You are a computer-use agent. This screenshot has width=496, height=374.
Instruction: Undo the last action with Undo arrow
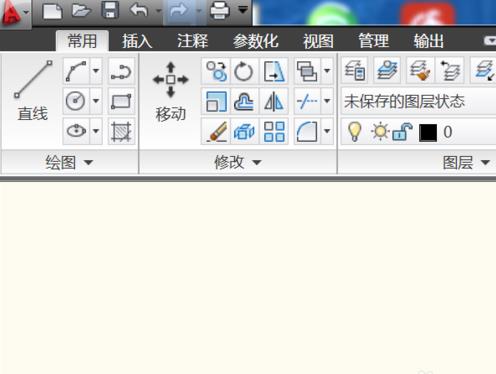(139, 11)
